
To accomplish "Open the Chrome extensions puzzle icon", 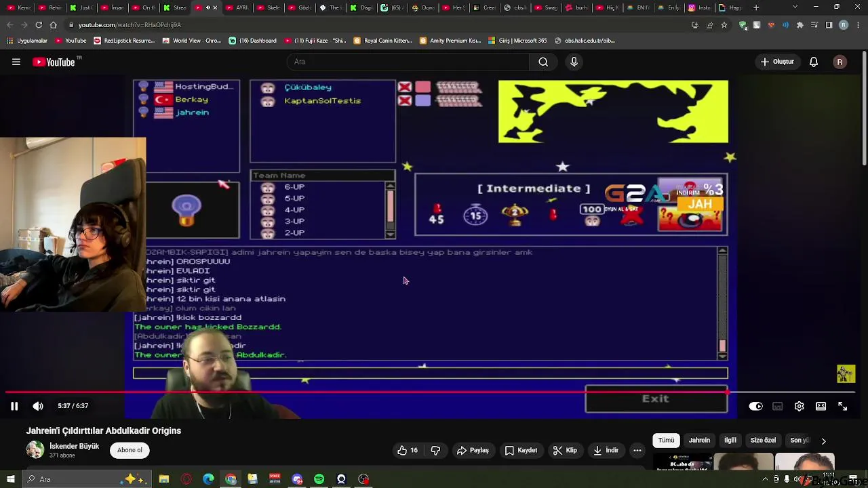I will tap(800, 25).
